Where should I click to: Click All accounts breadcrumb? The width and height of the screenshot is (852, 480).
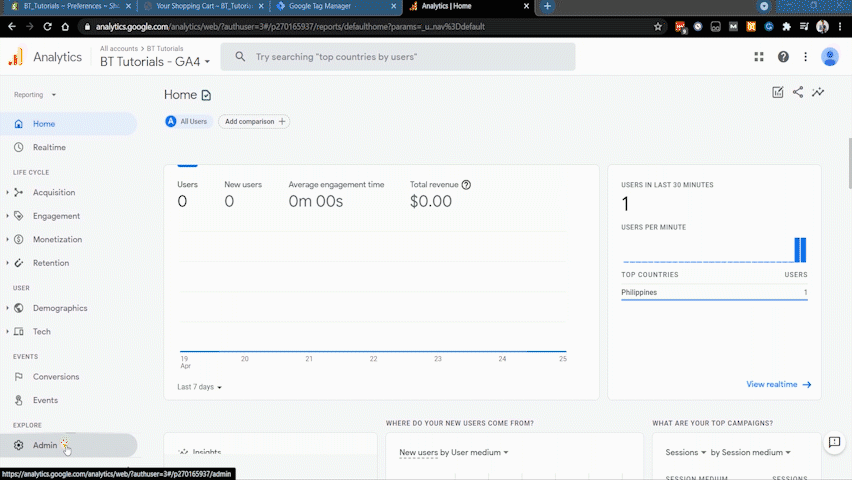[x=119, y=48]
